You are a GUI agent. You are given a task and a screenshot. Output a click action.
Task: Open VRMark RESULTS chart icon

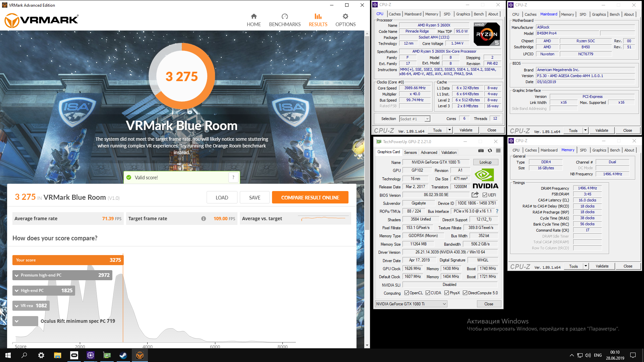tap(318, 16)
